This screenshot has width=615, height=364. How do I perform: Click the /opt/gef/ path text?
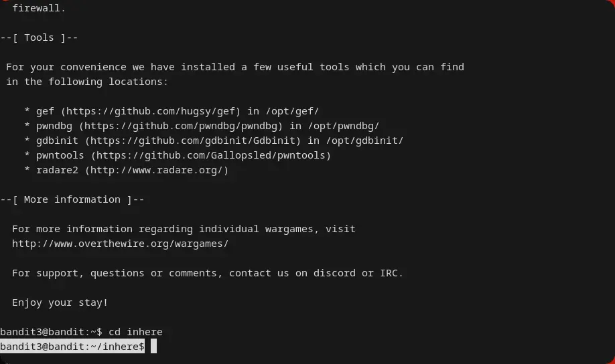pos(292,111)
